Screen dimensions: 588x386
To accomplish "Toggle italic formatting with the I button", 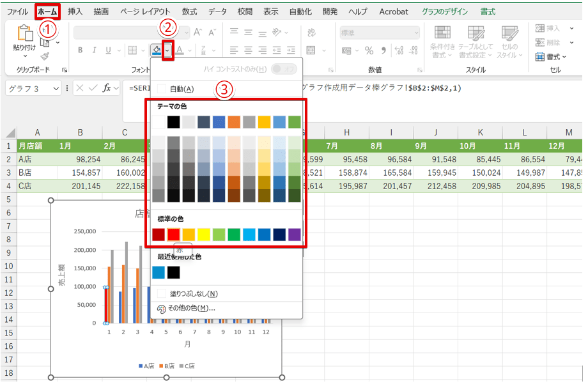I will [x=95, y=50].
